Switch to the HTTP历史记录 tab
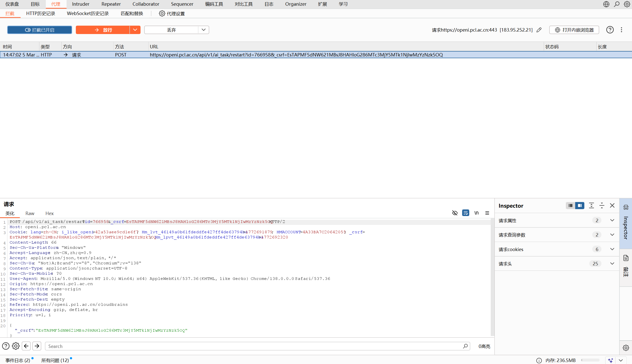 tap(41, 14)
